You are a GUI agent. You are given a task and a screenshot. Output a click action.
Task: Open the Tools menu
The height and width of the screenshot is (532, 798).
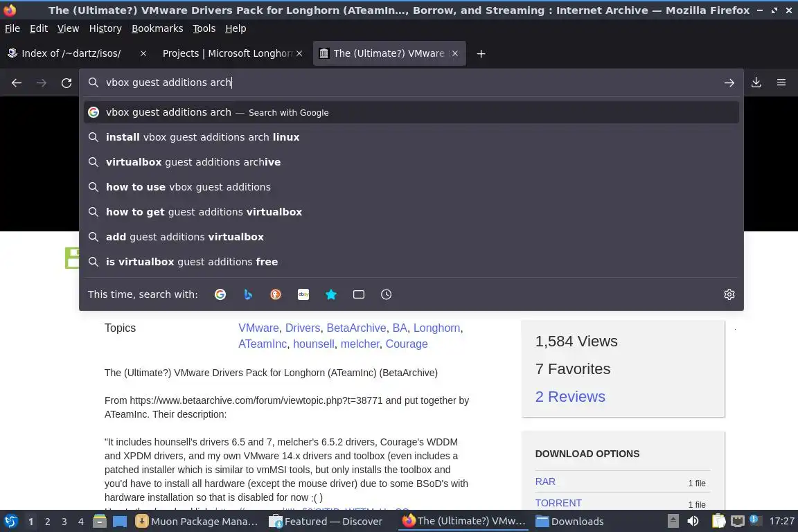(x=204, y=28)
